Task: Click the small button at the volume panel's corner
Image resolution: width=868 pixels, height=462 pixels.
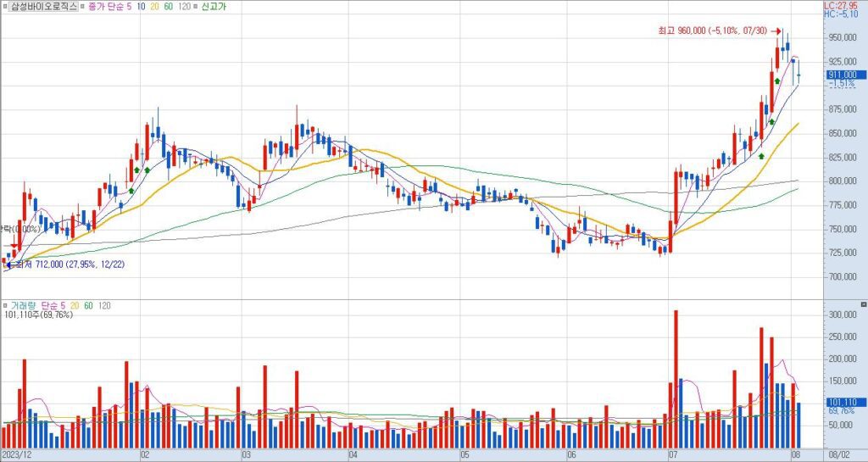Action: pyautogui.click(x=864, y=305)
